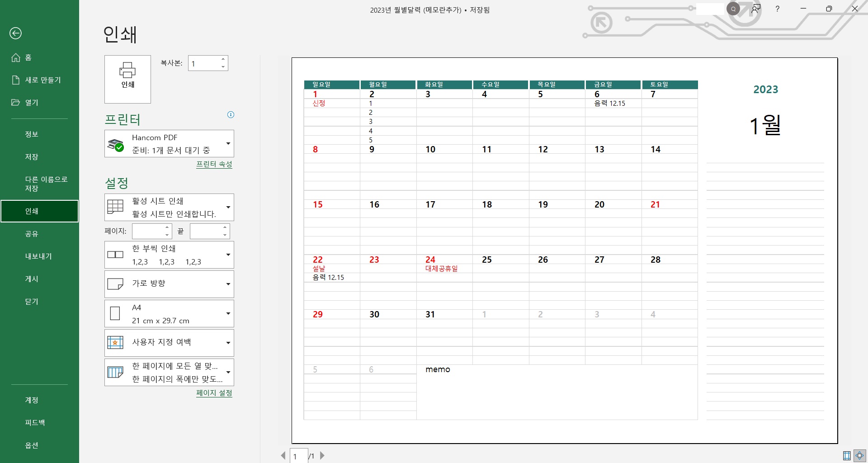Choose 닫기 to close the workbook
The width and height of the screenshot is (868, 463).
(x=39, y=302)
